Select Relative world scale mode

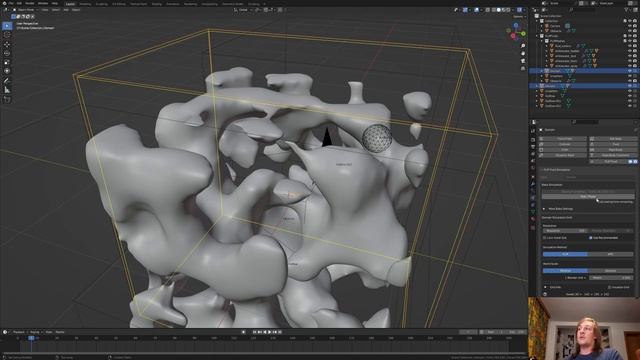click(565, 271)
